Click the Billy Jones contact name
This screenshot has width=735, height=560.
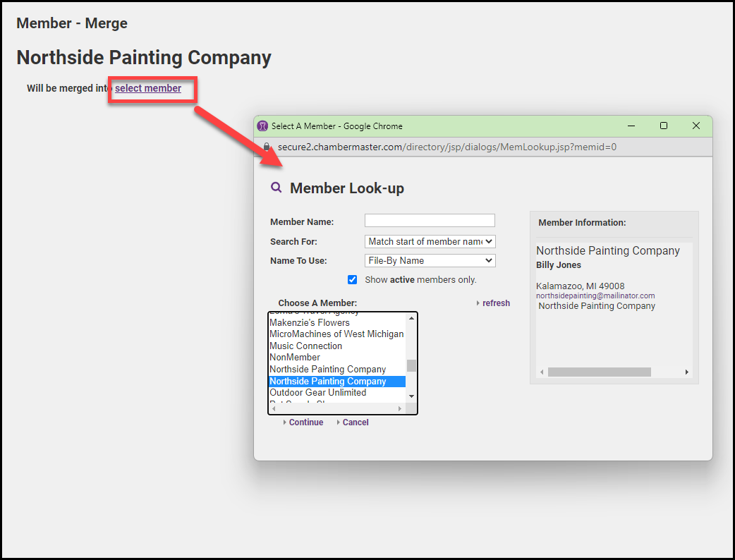tap(558, 264)
